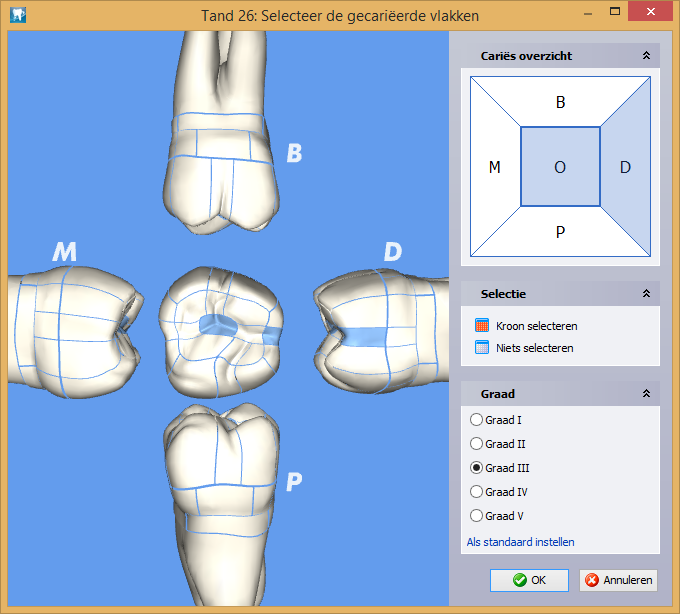
Task: Click the Graad header text
Action: click(497, 394)
